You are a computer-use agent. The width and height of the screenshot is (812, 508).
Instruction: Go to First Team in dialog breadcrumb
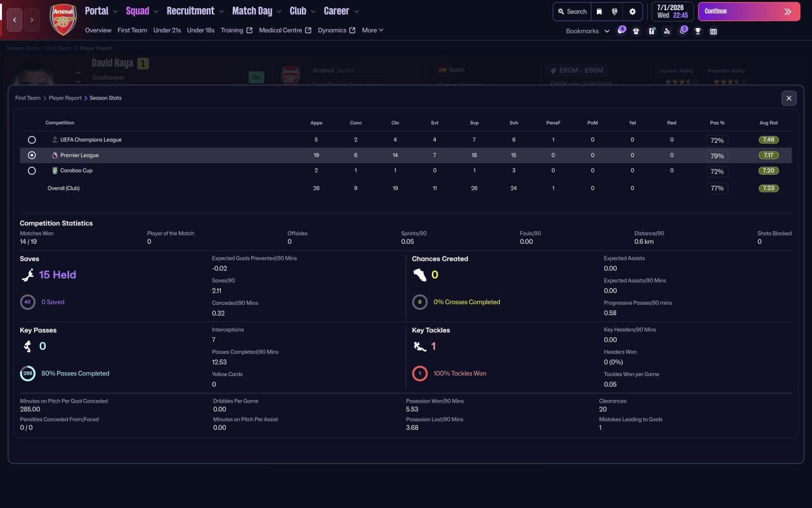point(28,98)
